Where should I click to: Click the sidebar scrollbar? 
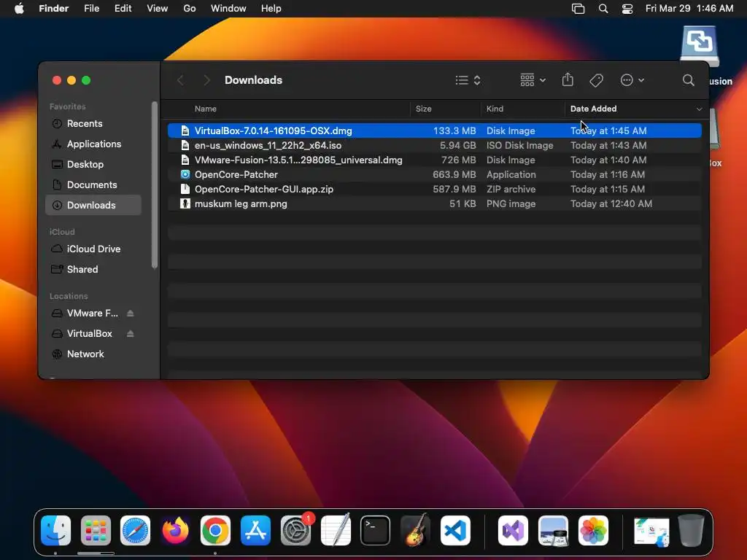pos(155,185)
